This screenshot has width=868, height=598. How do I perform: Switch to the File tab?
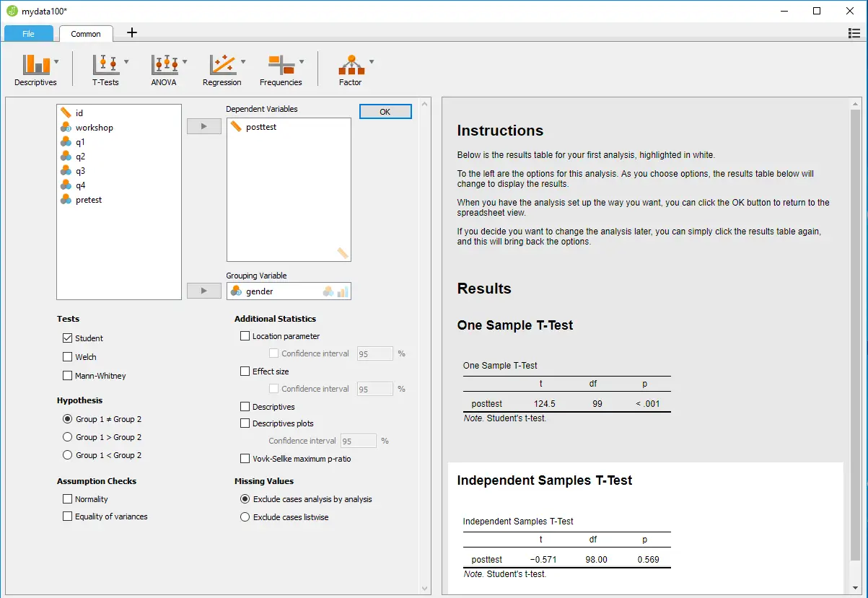[x=28, y=33]
